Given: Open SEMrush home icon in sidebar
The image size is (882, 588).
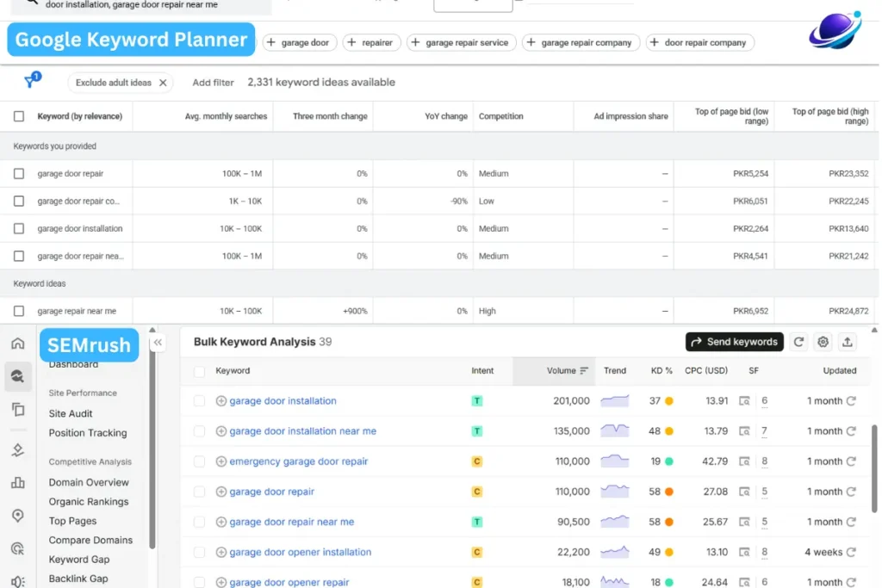Looking at the screenshot, I should point(18,343).
